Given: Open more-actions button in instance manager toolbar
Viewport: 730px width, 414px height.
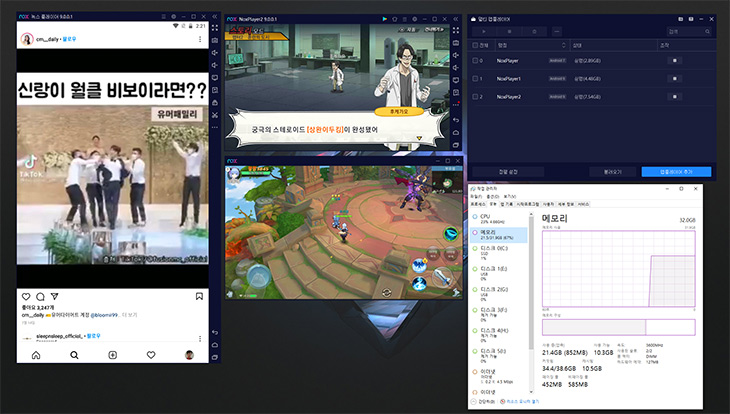Looking at the screenshot, I should pos(557,32).
